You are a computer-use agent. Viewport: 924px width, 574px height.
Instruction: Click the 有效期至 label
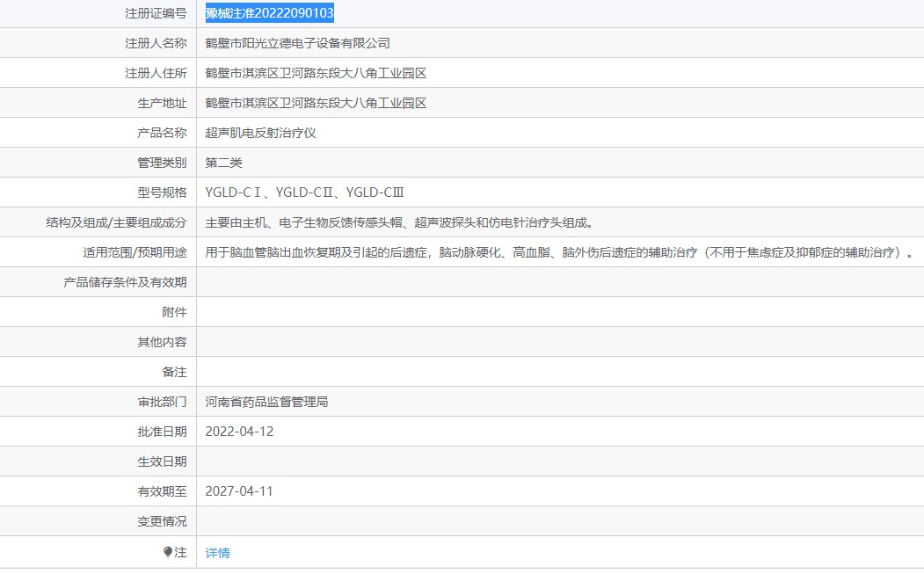coord(162,491)
